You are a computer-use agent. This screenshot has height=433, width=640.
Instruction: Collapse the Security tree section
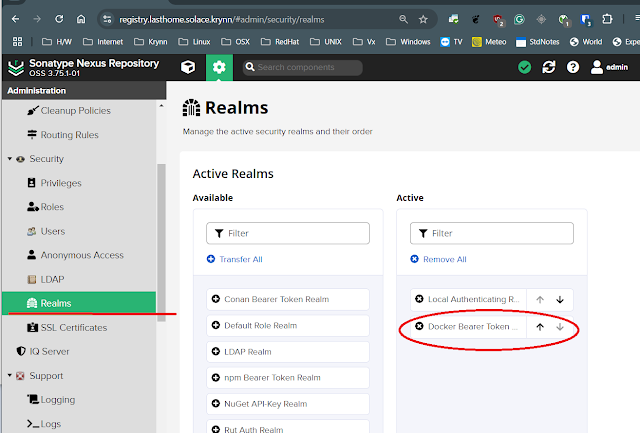click(x=10, y=159)
